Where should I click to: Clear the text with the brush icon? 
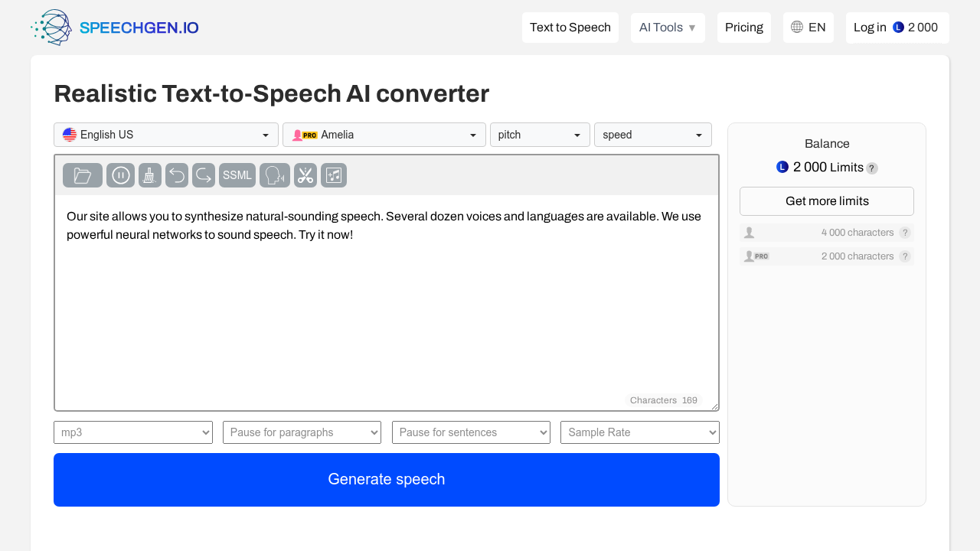(x=149, y=175)
